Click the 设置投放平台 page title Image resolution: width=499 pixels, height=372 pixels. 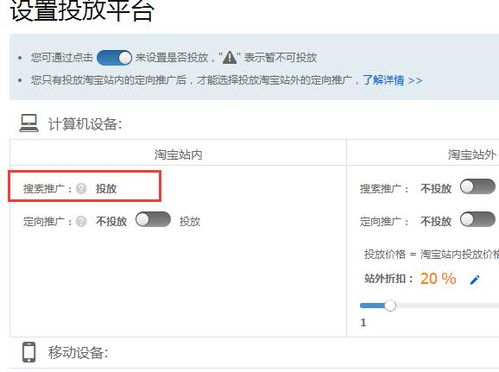tap(82, 10)
